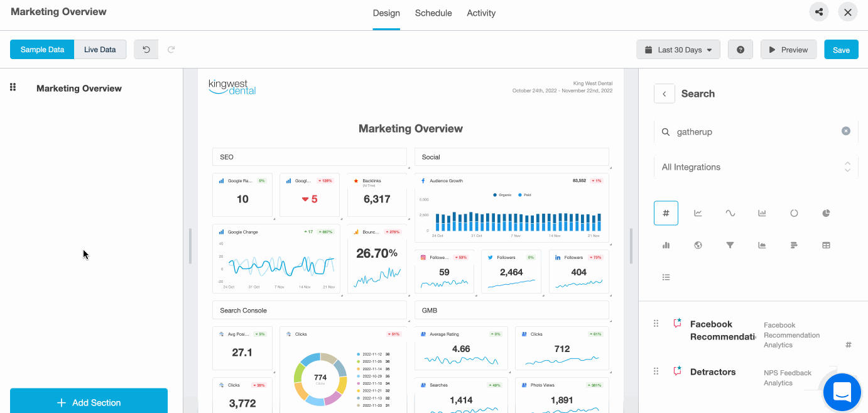Screen dimensions: 868x413
Task: Select the list widget type icon
Action: click(666, 277)
